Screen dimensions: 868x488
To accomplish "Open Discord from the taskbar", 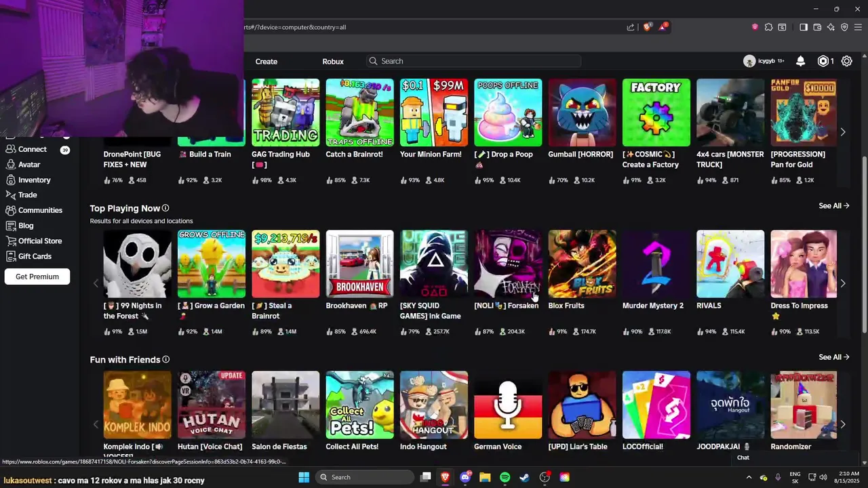I will [x=465, y=477].
